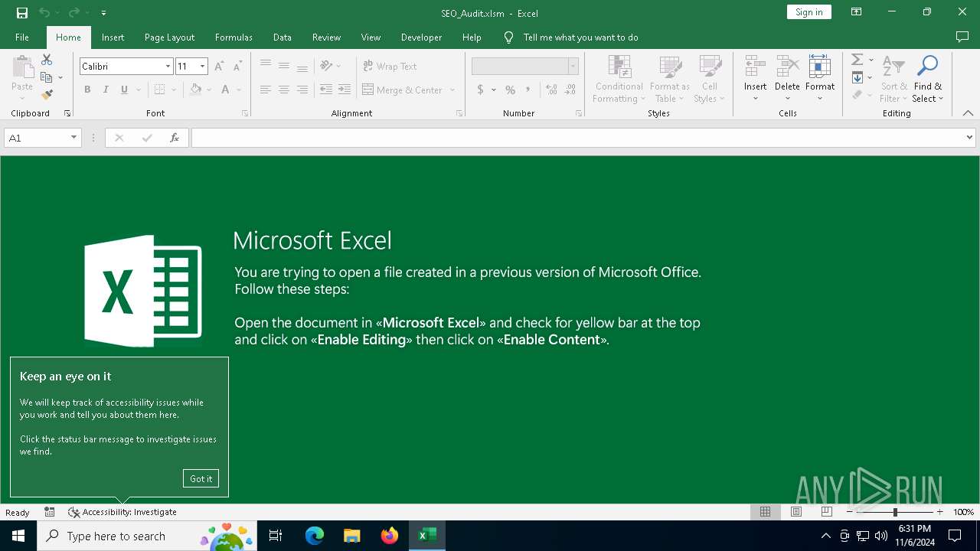Image resolution: width=980 pixels, height=551 pixels.
Task: Toggle Underline formatting
Action: point(124,90)
